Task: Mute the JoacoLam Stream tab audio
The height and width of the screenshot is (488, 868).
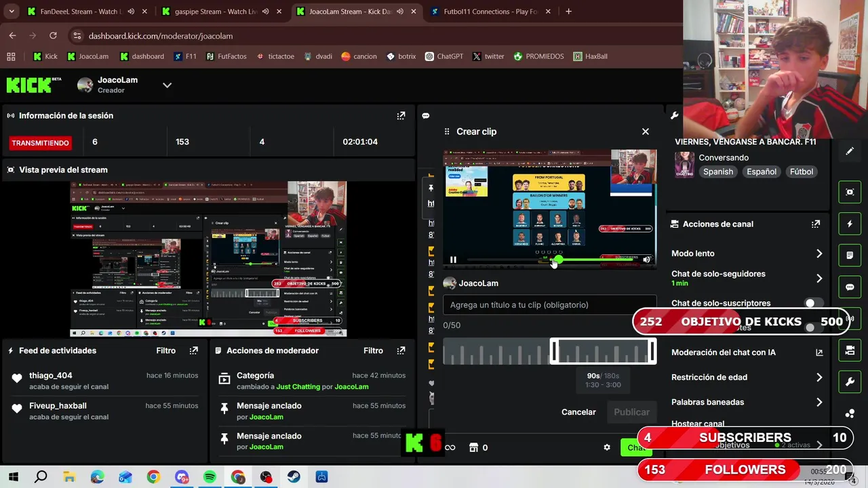Action: [399, 12]
